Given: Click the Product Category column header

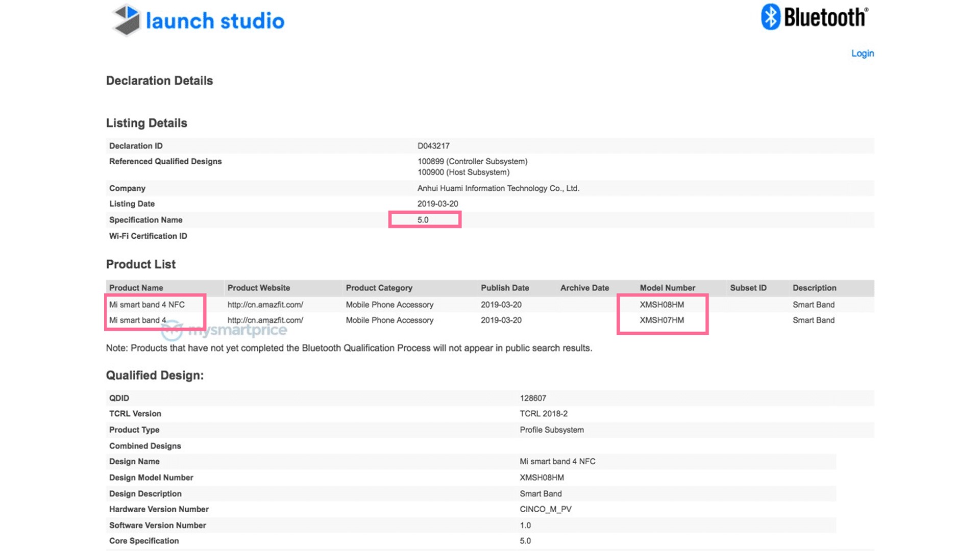Looking at the screenshot, I should [379, 288].
